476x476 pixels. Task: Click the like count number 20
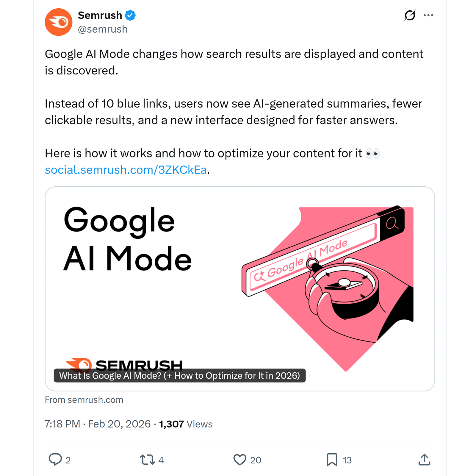[255, 460]
